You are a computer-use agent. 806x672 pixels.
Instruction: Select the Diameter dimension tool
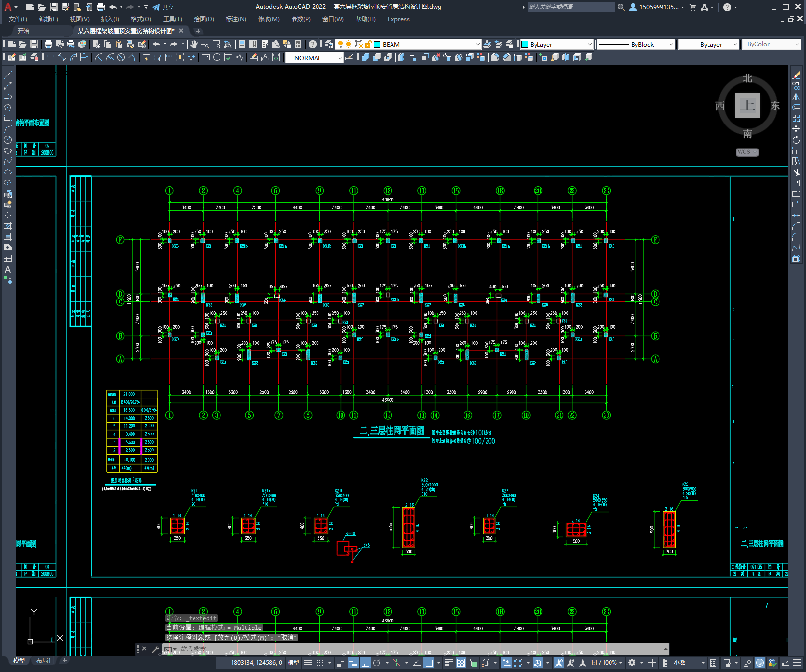click(121, 57)
